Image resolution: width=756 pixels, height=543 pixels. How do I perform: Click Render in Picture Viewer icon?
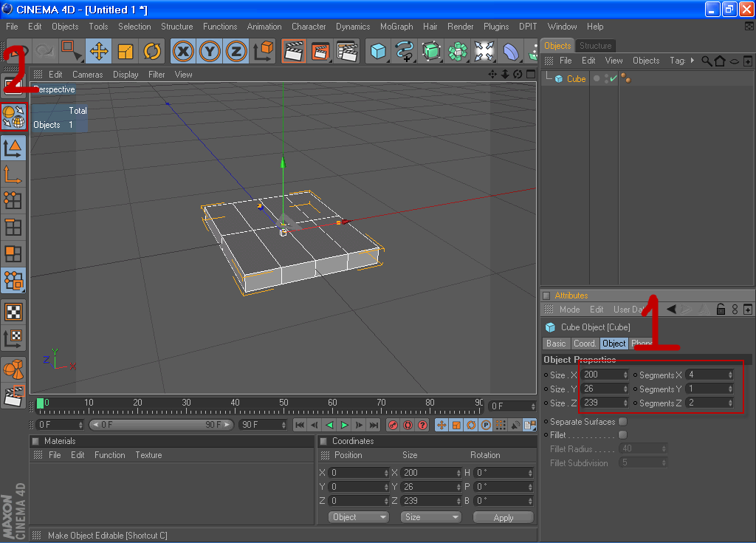(320, 51)
